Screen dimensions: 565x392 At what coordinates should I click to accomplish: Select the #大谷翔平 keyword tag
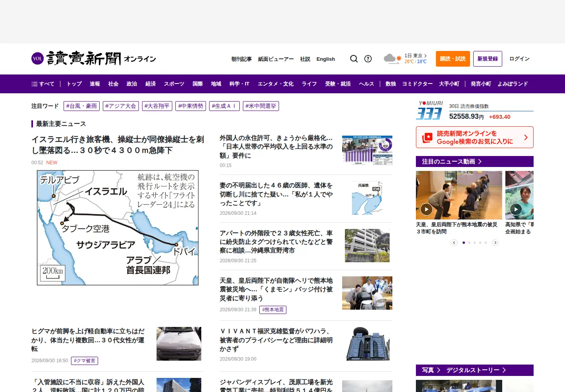point(157,106)
